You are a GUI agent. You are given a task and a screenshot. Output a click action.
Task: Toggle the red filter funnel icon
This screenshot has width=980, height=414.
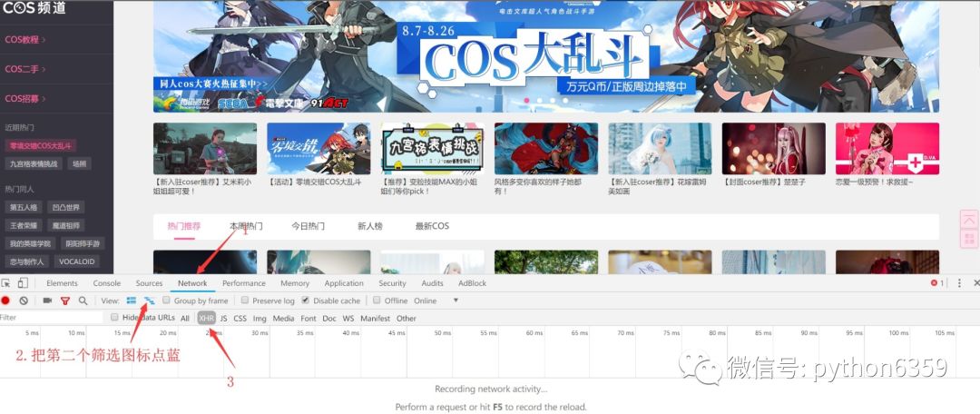point(65,301)
